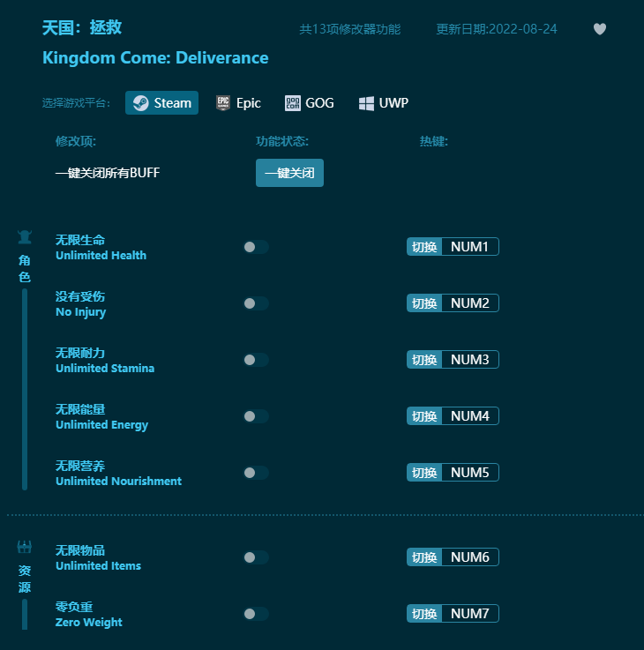Viewport: 644px width, 650px height.
Task: Pick the UWP platform
Action: tap(384, 103)
